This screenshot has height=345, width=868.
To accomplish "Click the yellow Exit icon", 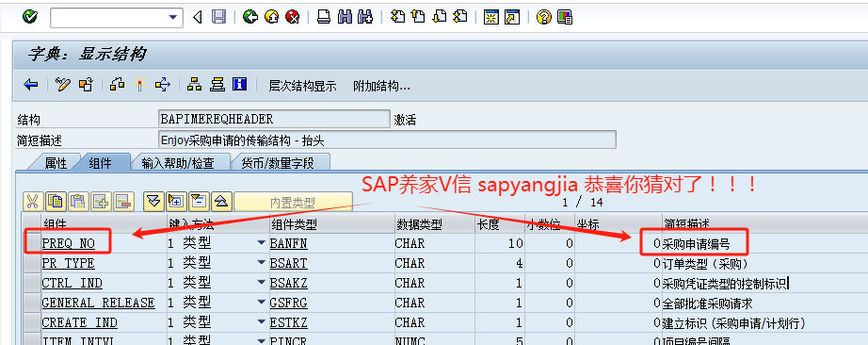I will point(271,17).
